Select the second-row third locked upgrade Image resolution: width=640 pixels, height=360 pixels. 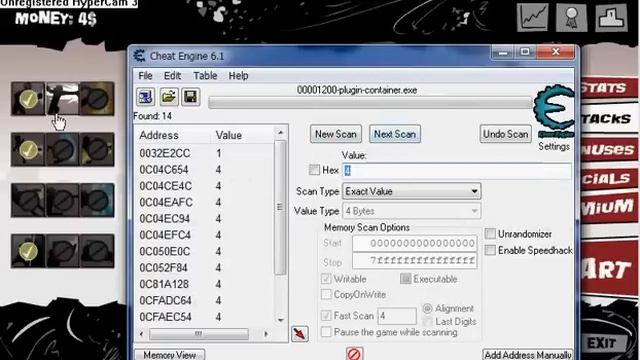pos(97,149)
